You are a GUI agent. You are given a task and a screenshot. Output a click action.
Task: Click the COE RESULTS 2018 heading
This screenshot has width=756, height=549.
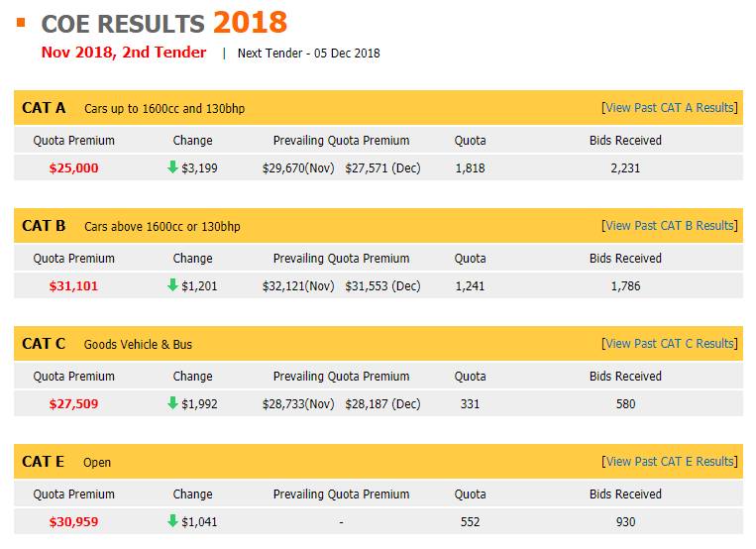tap(164, 23)
